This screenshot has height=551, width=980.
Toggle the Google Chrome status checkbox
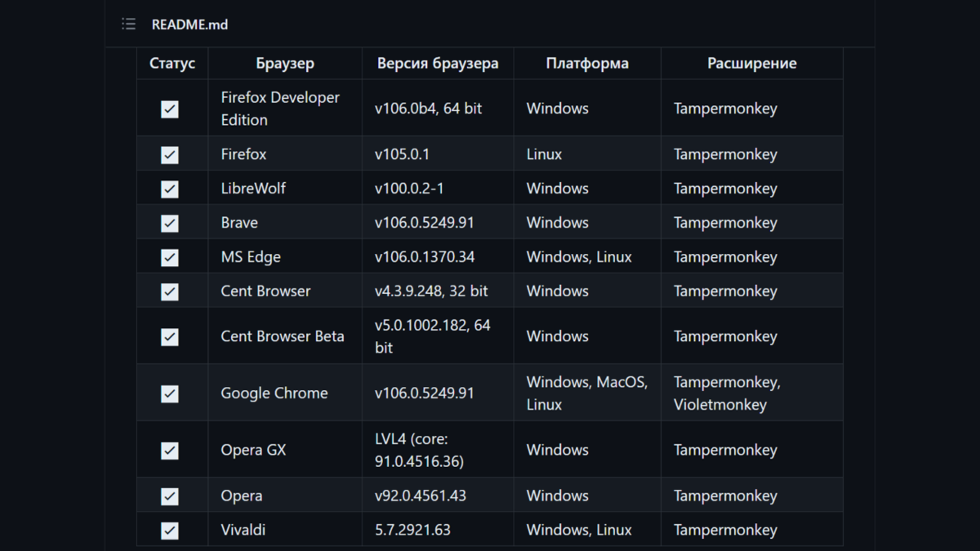point(170,393)
